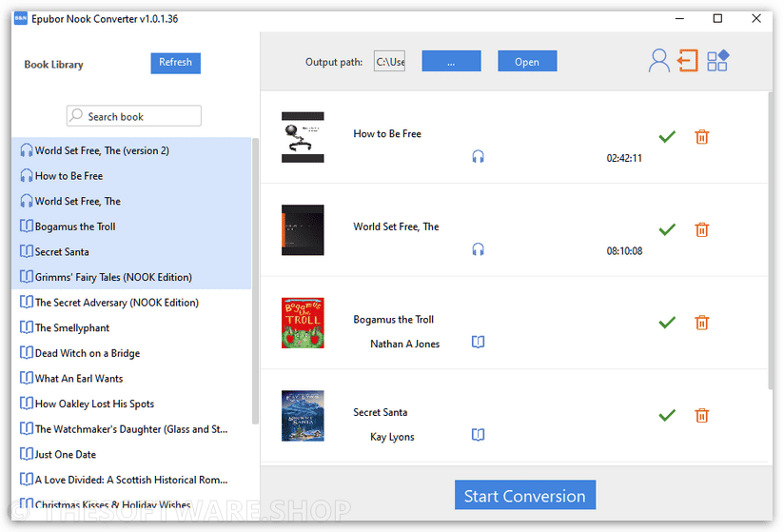Select The Secret Adversary (NOOK Edition)
This screenshot has width=784, height=532.
point(131,303)
